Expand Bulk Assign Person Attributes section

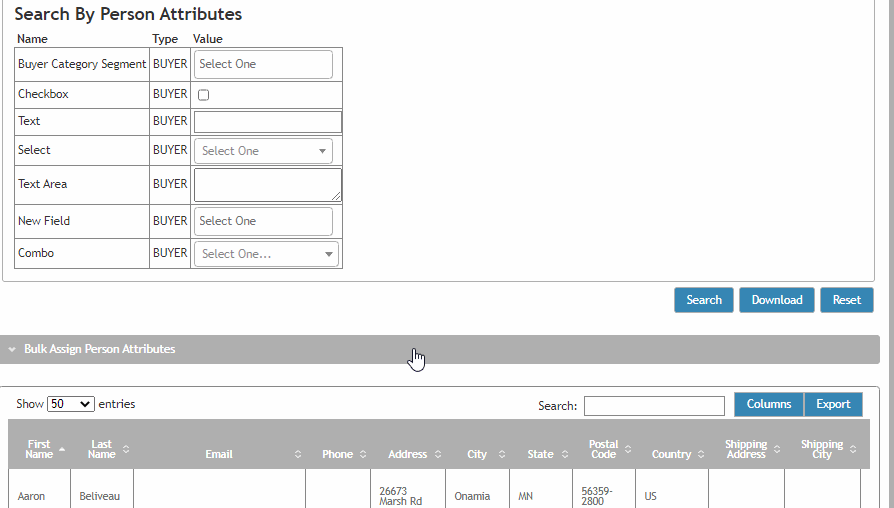[440, 349]
